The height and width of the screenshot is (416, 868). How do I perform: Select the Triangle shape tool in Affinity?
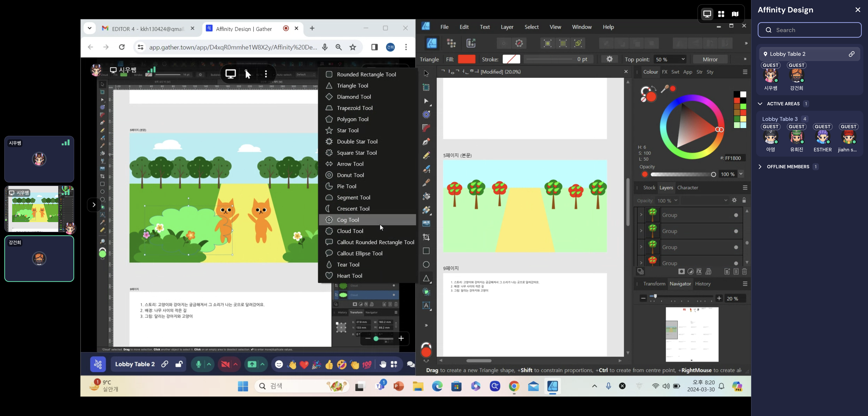click(x=426, y=278)
